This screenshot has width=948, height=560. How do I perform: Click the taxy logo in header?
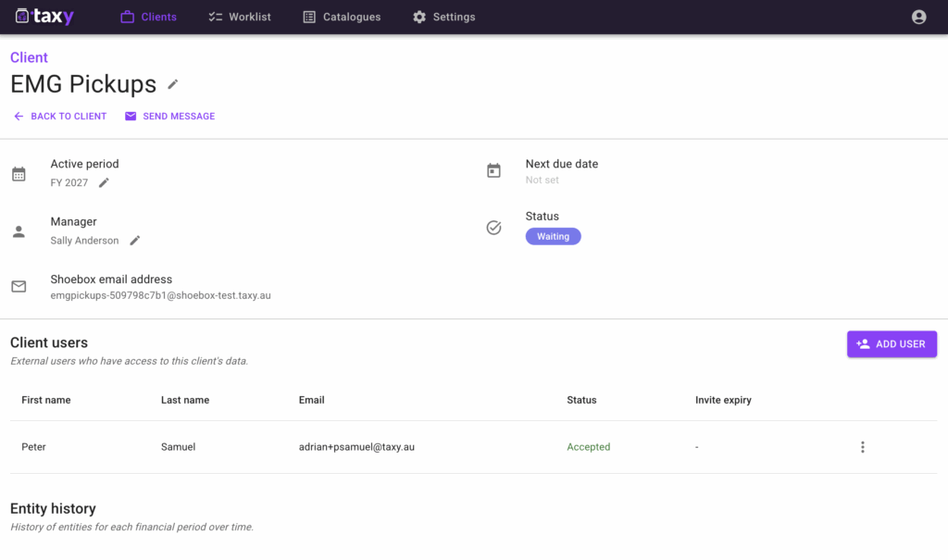click(x=44, y=17)
